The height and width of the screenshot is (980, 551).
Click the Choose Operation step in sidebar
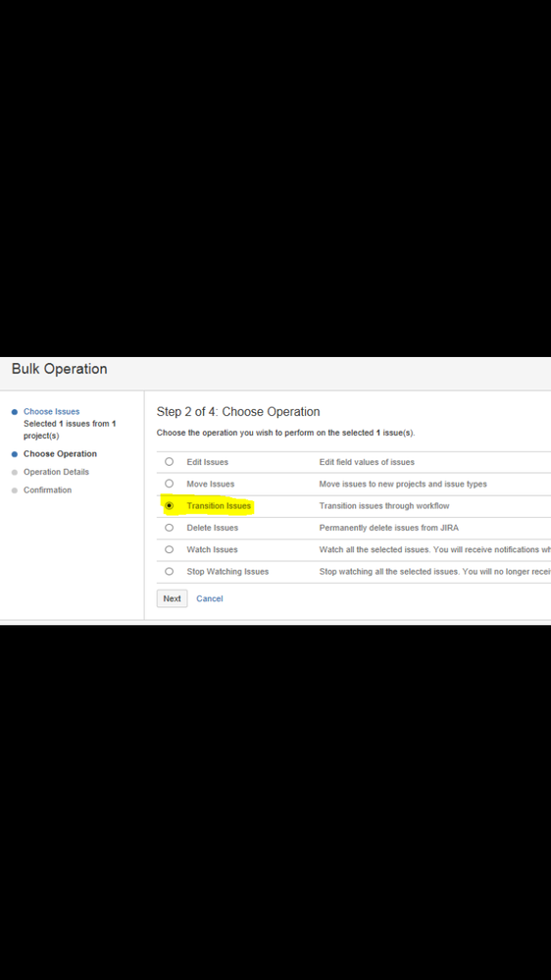click(x=60, y=454)
